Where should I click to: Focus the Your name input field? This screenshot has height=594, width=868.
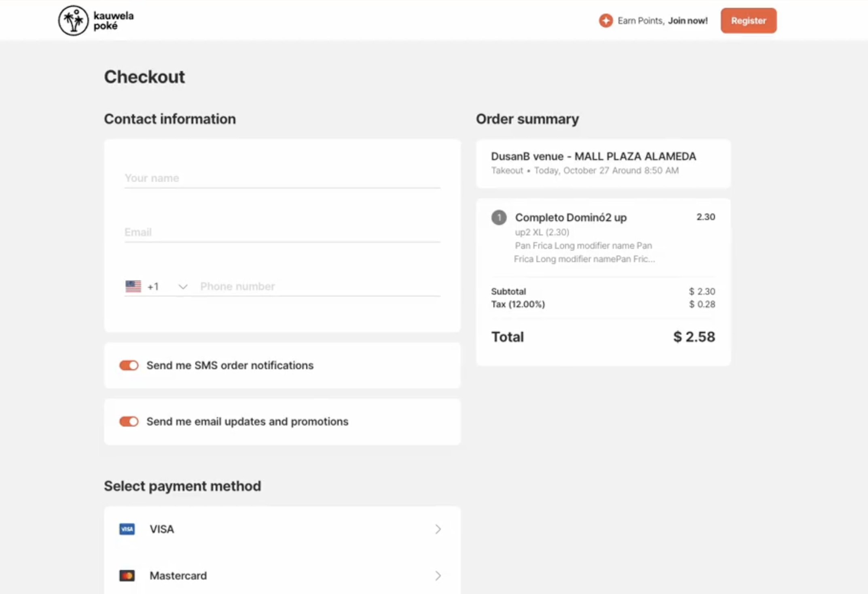click(x=282, y=178)
